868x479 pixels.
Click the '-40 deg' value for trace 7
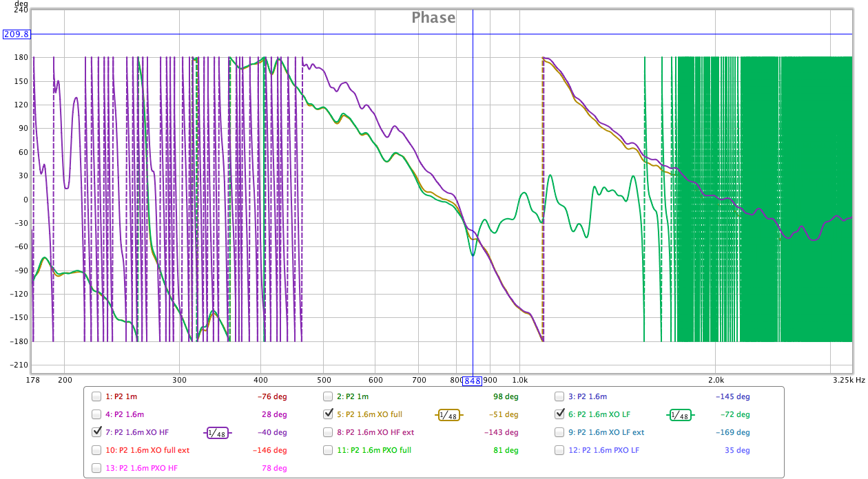[272, 432]
